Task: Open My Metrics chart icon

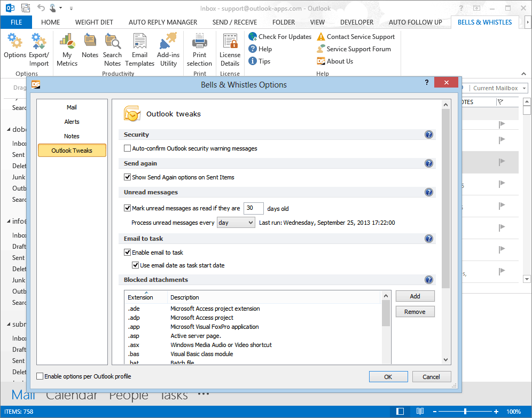Action: [67, 50]
